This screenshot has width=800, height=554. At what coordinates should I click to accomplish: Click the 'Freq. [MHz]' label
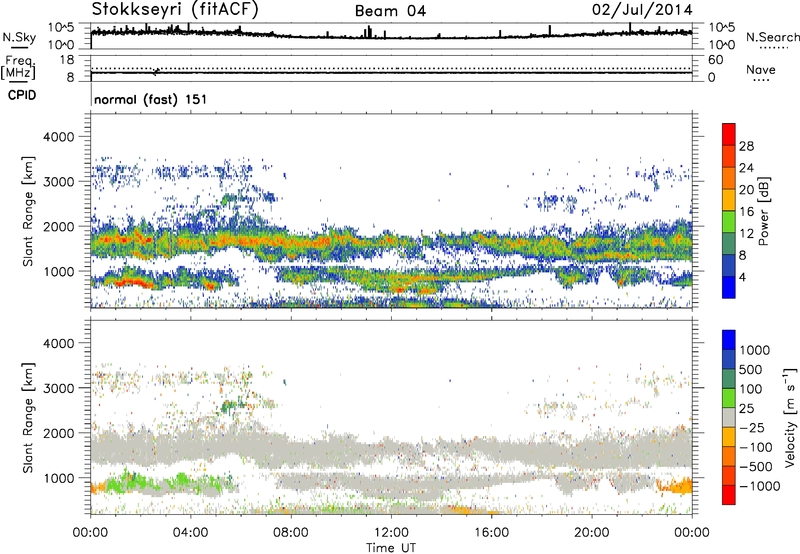18,68
